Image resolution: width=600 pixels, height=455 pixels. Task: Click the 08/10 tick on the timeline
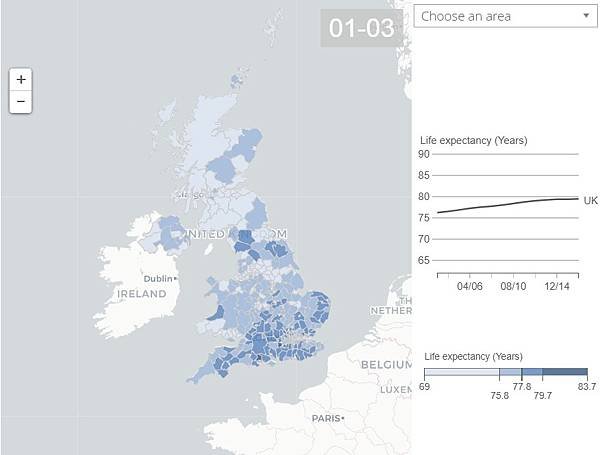(513, 286)
